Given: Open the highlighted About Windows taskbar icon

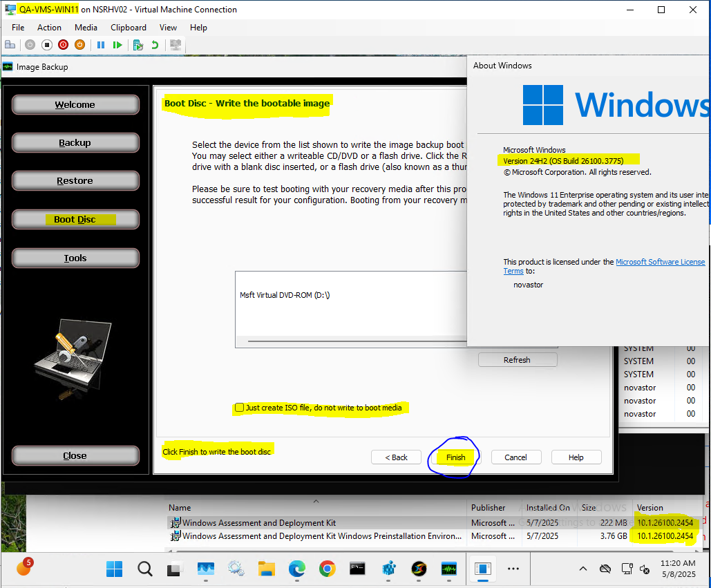Looking at the screenshot, I should point(483,569).
